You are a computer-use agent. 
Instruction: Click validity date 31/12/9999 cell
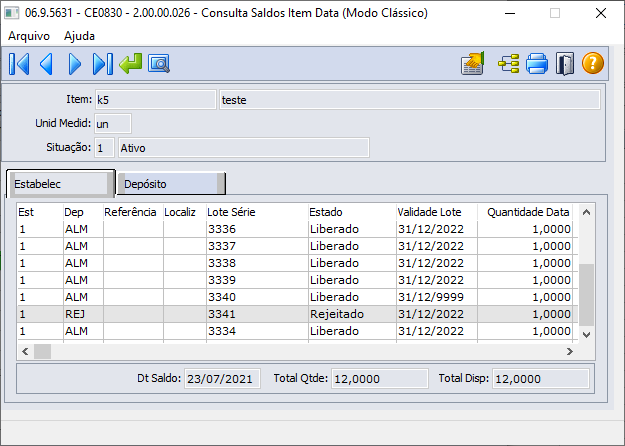tap(437, 297)
